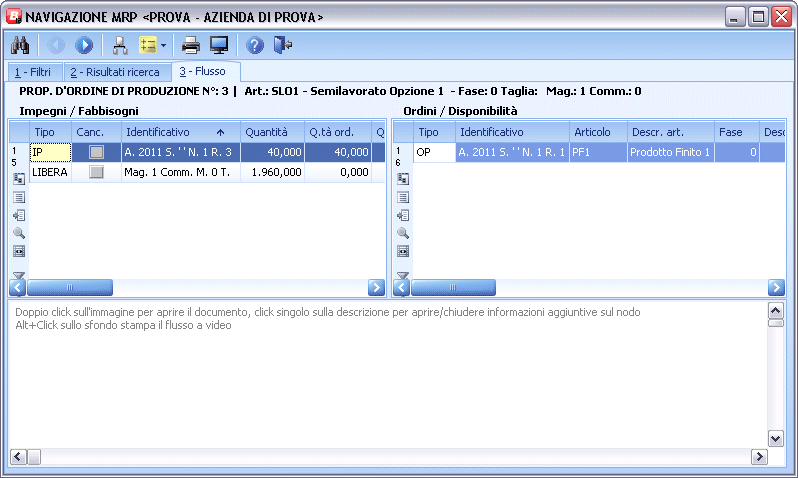Click flow panel horizontal scroll-right arrow
This screenshot has width=798, height=478.
point(759,457)
